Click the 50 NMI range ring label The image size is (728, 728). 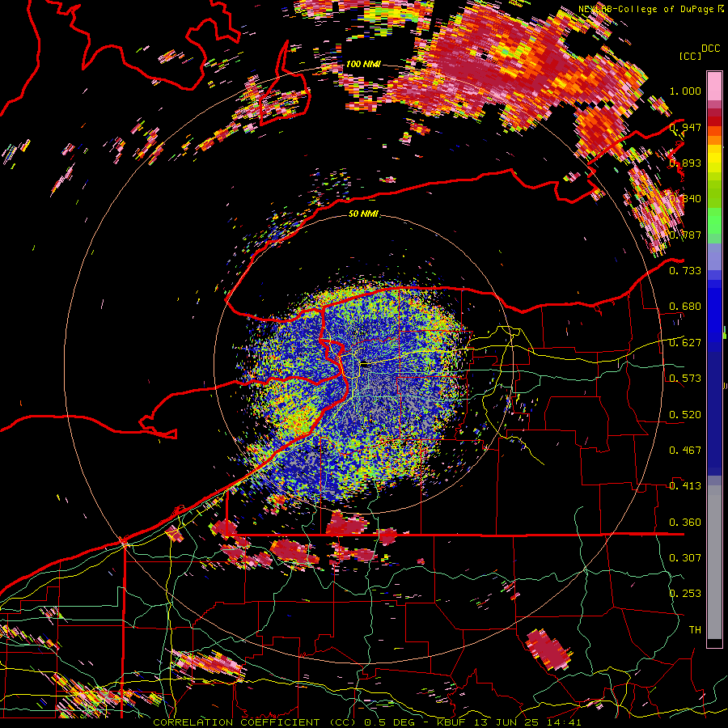click(363, 214)
